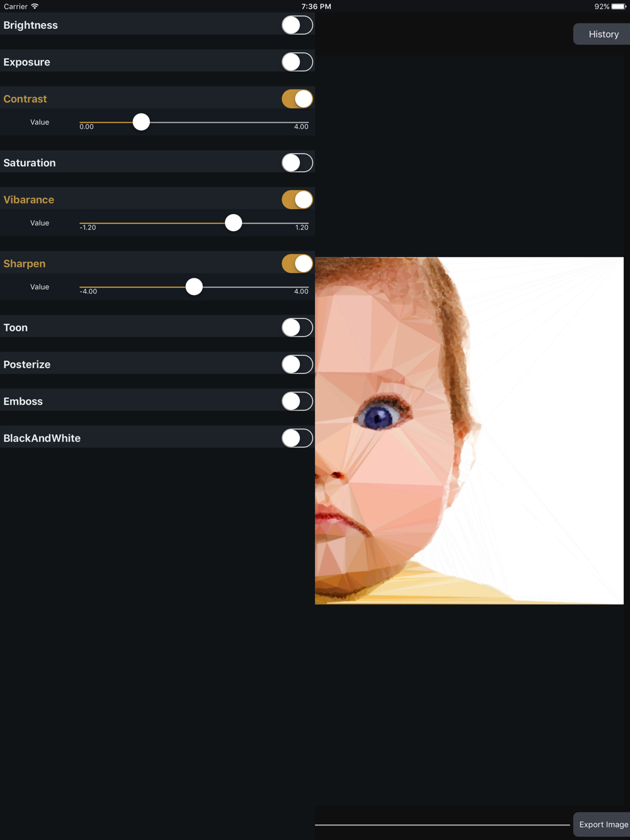Image resolution: width=630 pixels, height=840 pixels.
Task: Tap the Export Image button
Action: click(602, 824)
